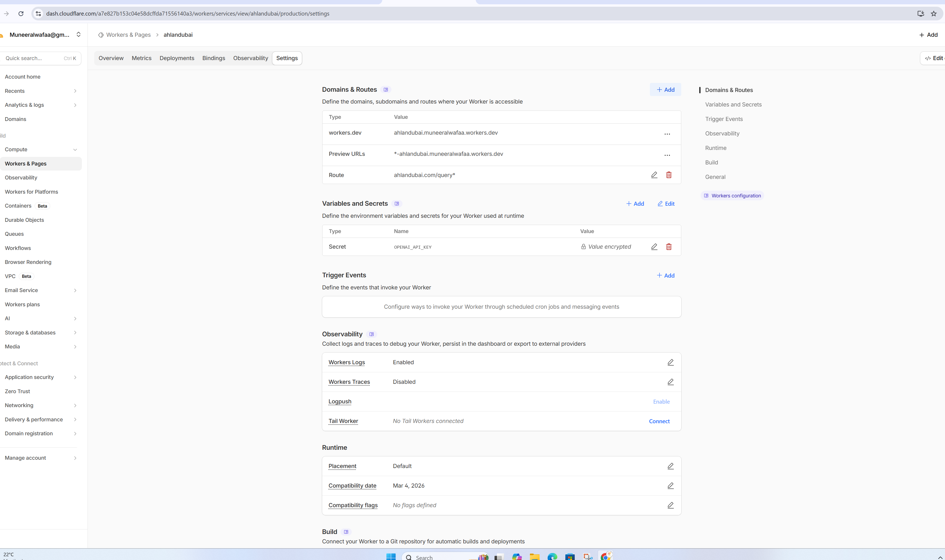
Task: Bookmark this page with star icon
Action: coord(933,14)
